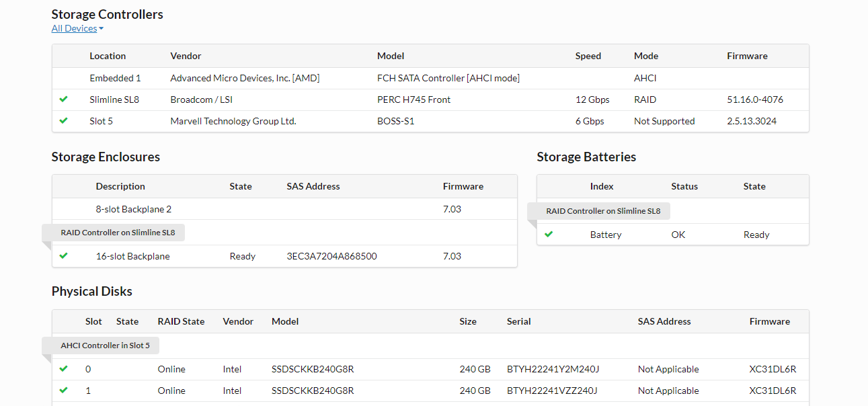Click green checkmark for physical disk slot 0

[x=63, y=369]
